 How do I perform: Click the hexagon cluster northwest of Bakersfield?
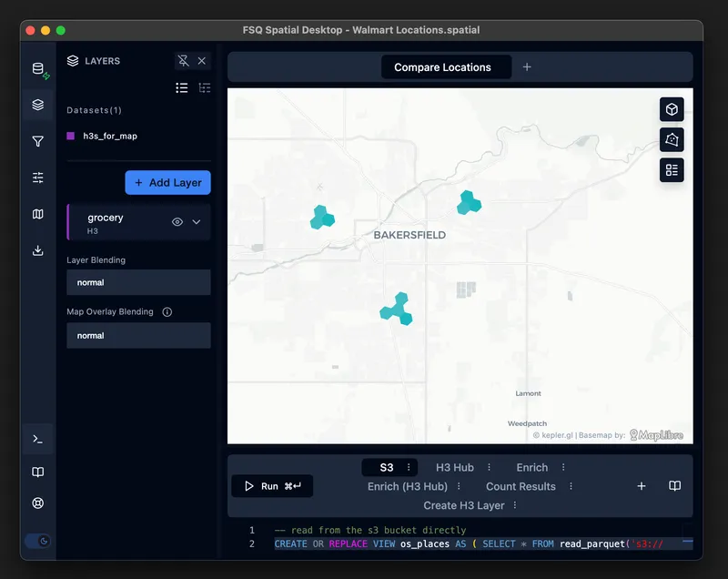pyautogui.click(x=322, y=218)
